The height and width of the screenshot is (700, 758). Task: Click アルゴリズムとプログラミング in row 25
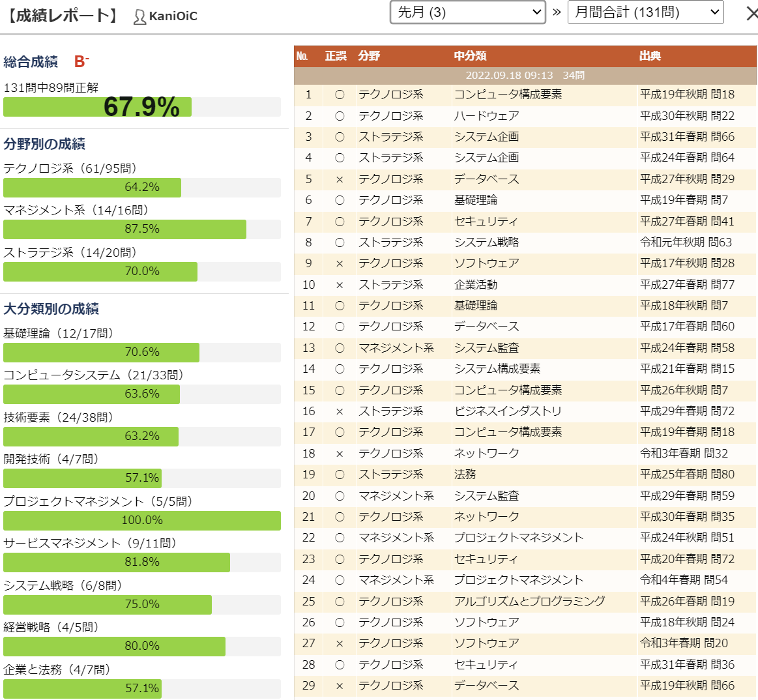click(529, 602)
